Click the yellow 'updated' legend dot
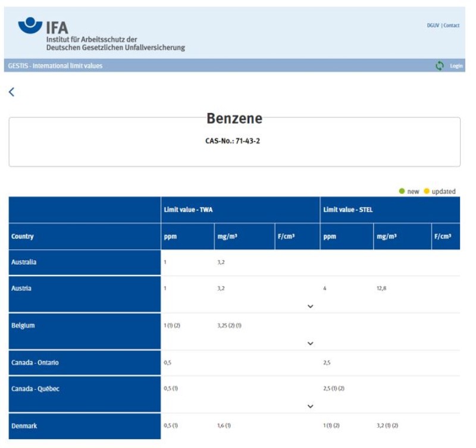Image resolution: width=476 pixels, height=448 pixels. (x=426, y=192)
